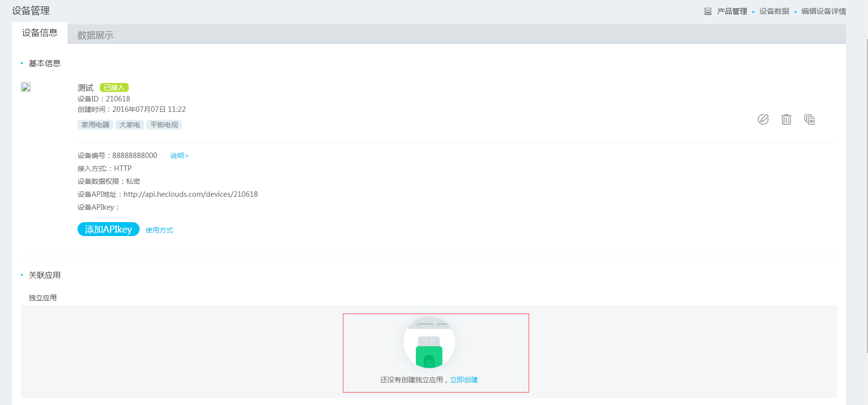Click the 家用电器 tag
This screenshot has width=868, height=405.
(95, 125)
